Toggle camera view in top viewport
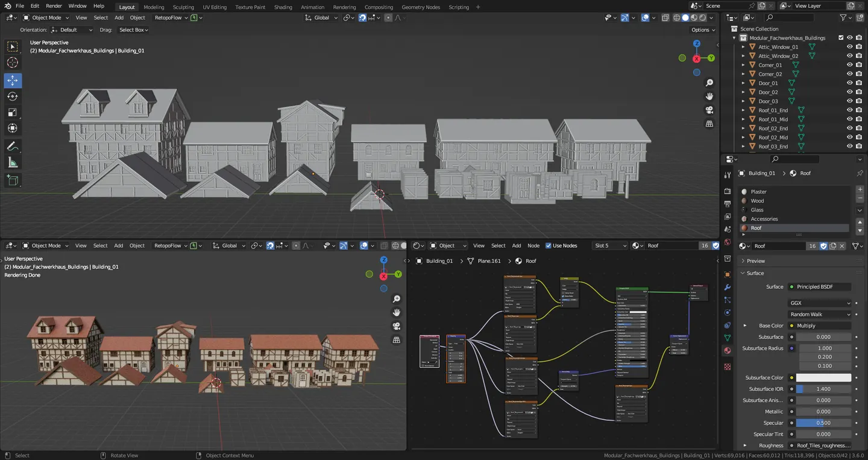 coord(709,110)
